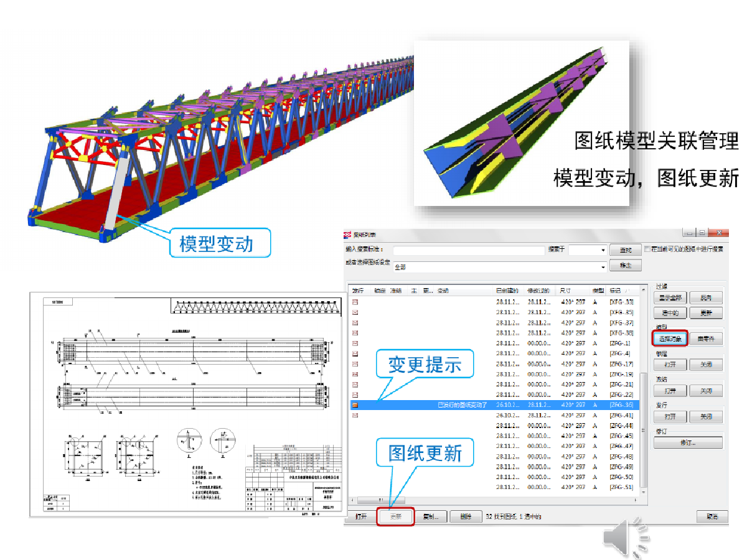Click 关闭 in the 锁定 group
The height and width of the screenshot is (560, 747).
pyautogui.click(x=706, y=365)
